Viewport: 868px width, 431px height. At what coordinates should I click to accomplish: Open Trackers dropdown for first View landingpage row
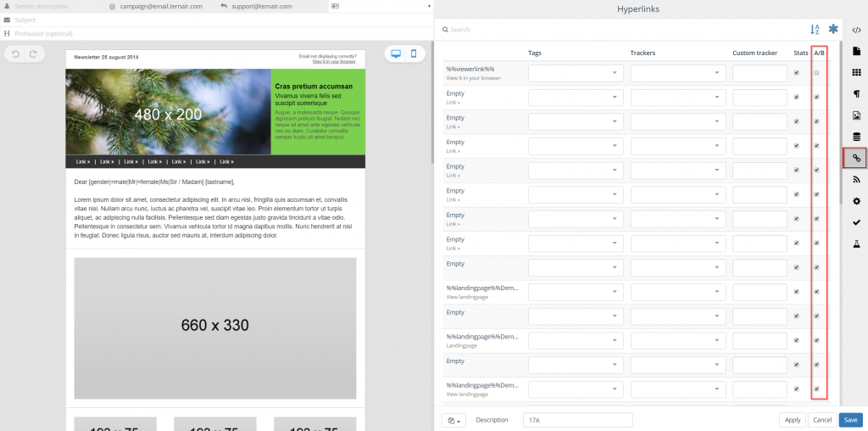point(678,292)
